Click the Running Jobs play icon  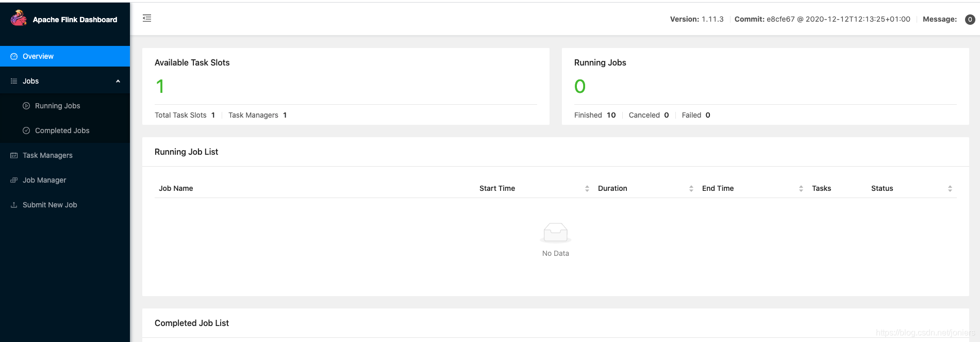coord(26,106)
